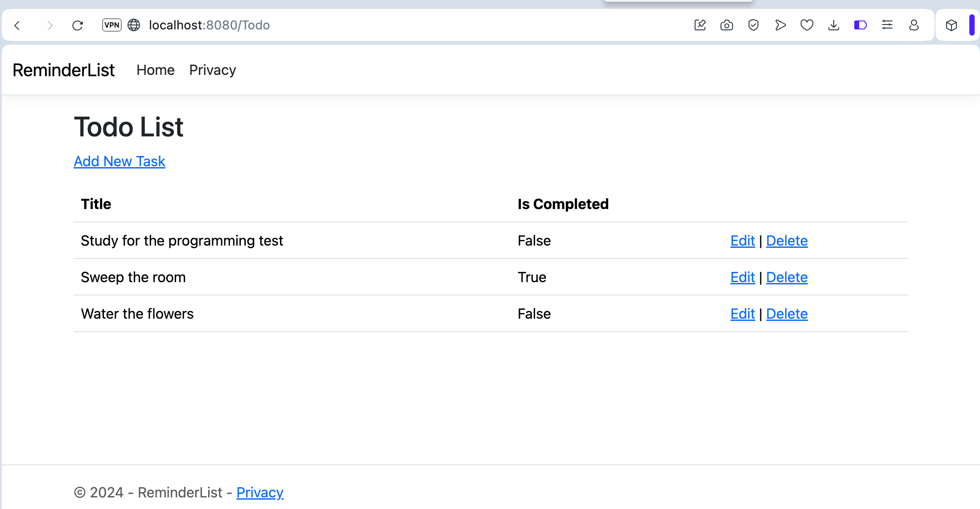Delete the Water the flowers task
The image size is (980, 509).
787,314
